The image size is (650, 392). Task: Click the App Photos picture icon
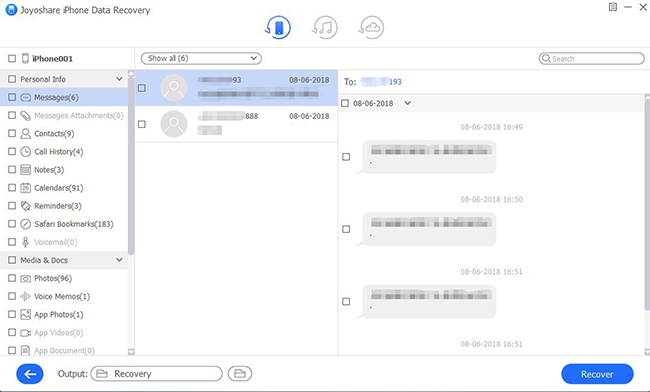(x=26, y=315)
